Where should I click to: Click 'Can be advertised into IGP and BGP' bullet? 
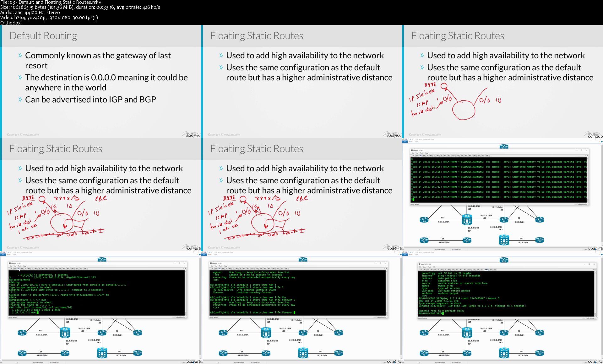90,99
